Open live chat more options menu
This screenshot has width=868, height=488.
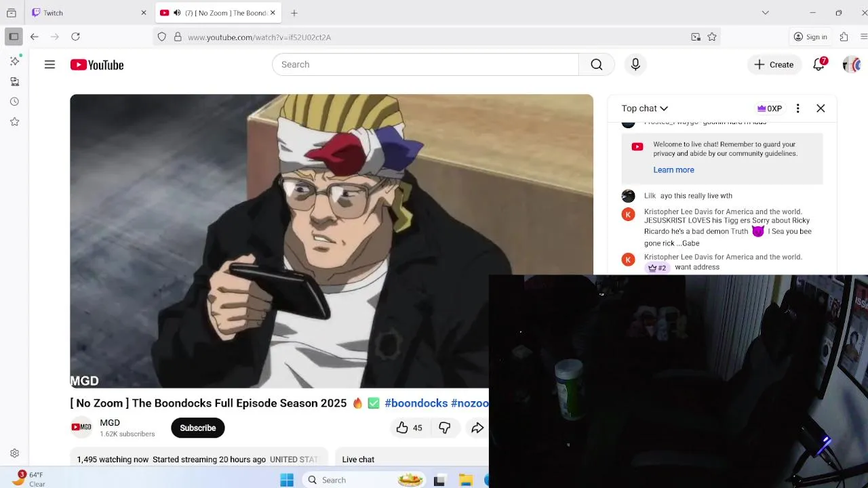(x=797, y=108)
